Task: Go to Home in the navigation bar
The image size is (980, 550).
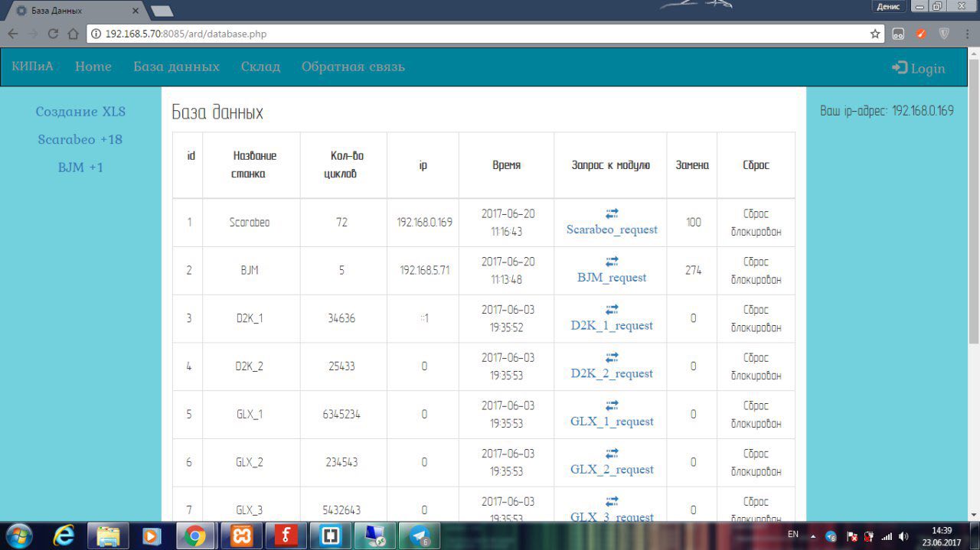Action: tap(93, 67)
